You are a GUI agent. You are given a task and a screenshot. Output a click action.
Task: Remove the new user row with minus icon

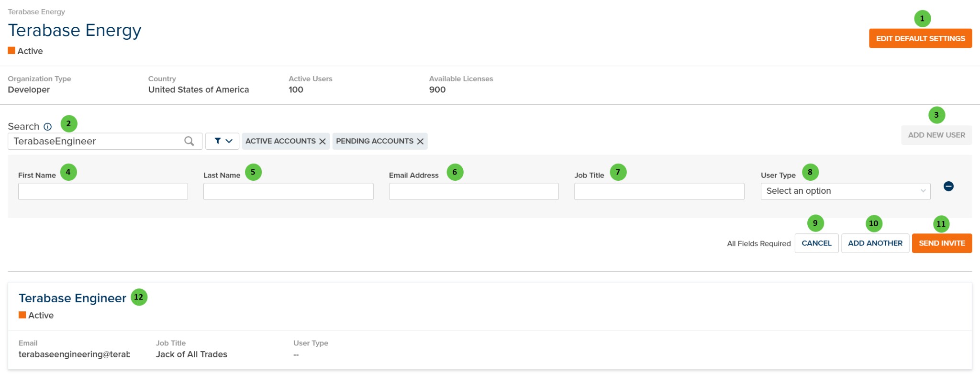click(x=948, y=186)
